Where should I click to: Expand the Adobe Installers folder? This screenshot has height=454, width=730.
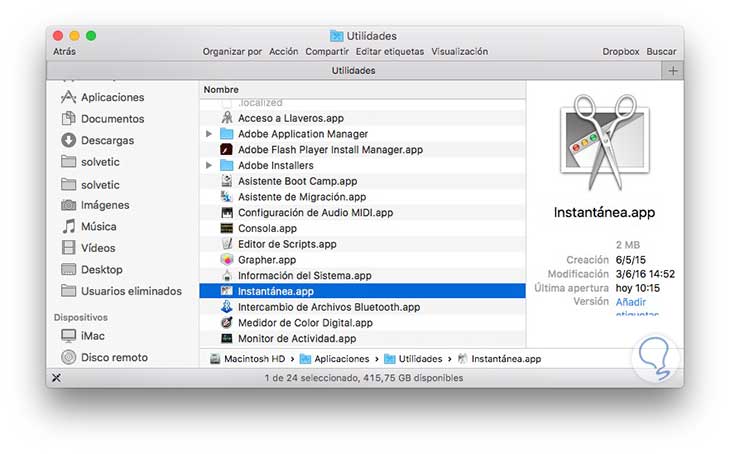click(209, 165)
